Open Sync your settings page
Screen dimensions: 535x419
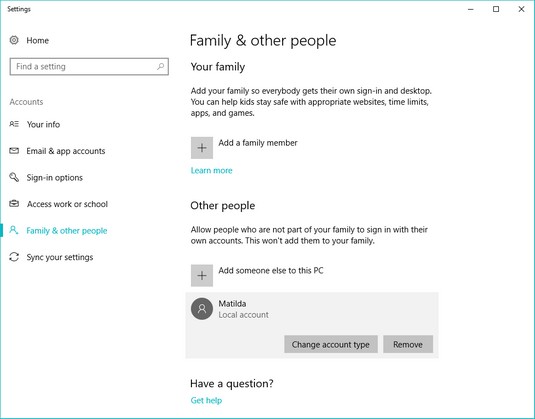click(x=60, y=257)
